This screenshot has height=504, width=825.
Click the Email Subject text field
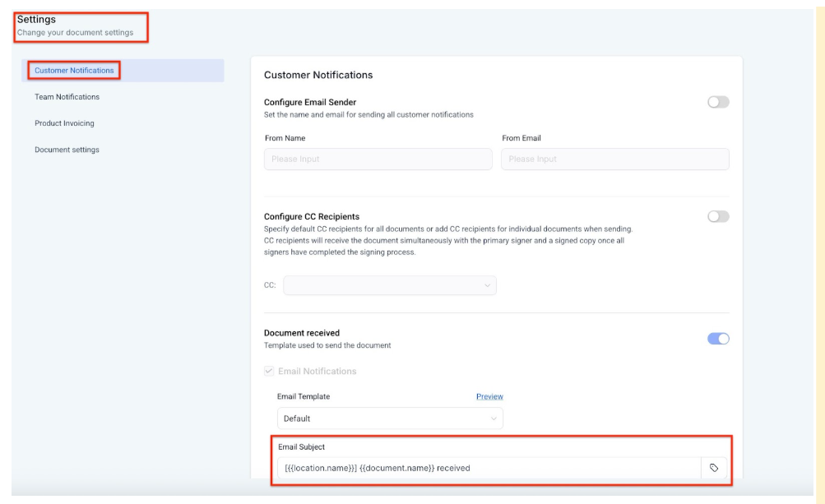click(489, 468)
